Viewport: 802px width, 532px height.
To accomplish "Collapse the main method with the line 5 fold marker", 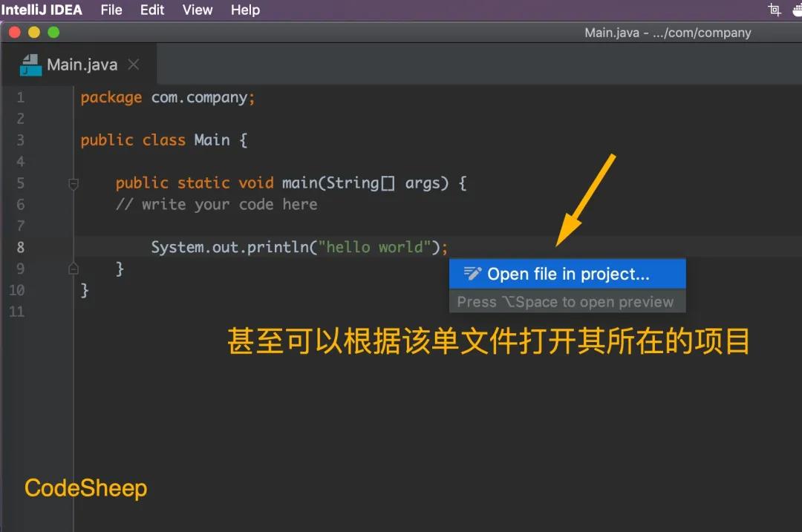I will click(74, 183).
